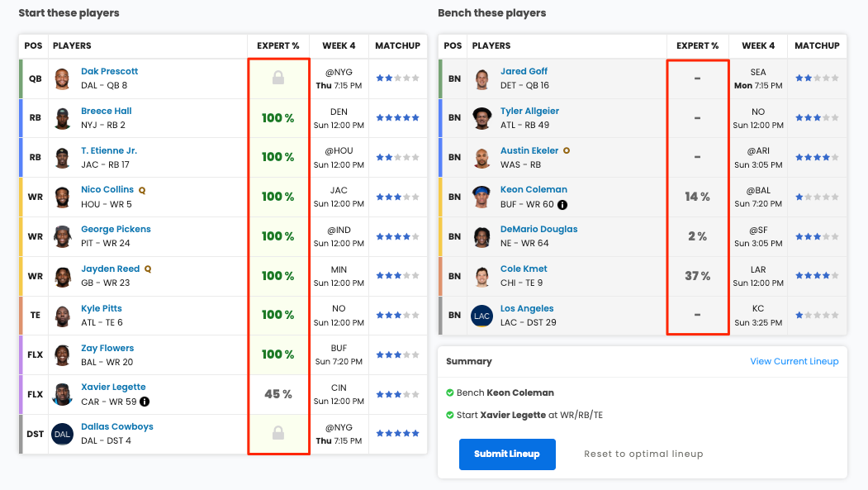Click the WEEK 4 header in the Bench table
This screenshot has height=490, width=868.
758,46
